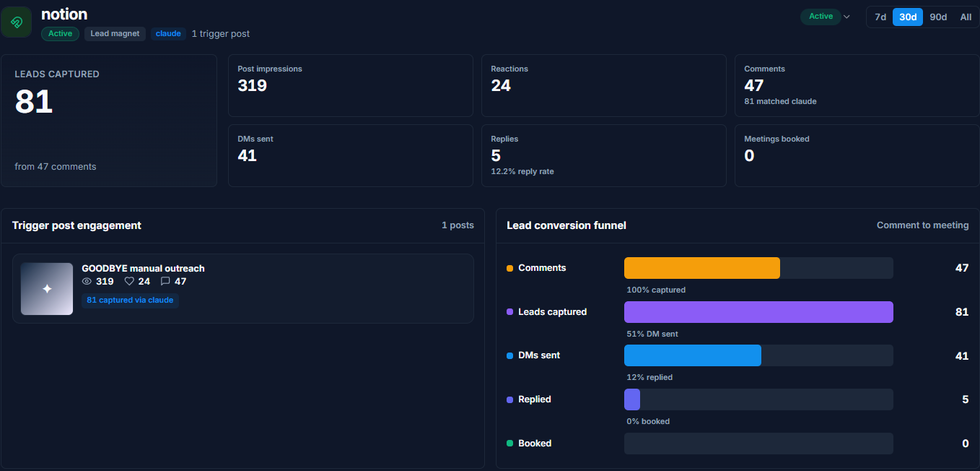The width and height of the screenshot is (980, 471).
Task: Click the blue dot beside DMs sent
Action: click(x=510, y=355)
